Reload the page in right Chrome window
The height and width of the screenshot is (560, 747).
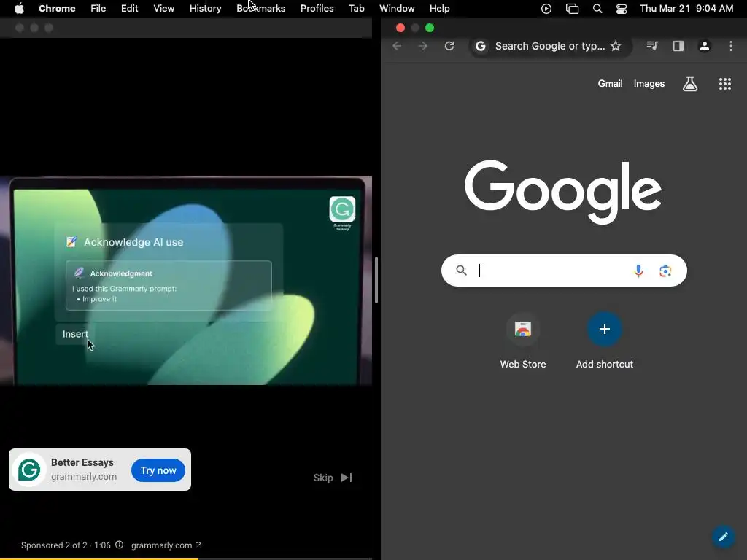tap(449, 46)
